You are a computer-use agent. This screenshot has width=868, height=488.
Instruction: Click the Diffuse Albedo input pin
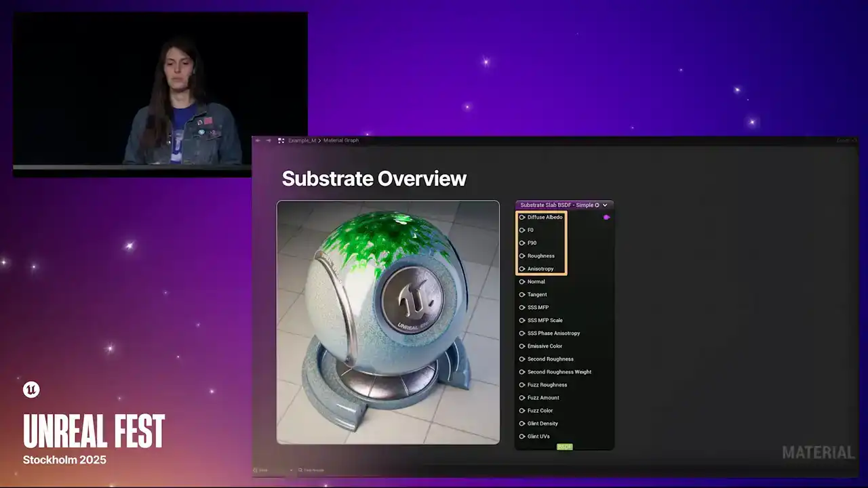pos(522,218)
